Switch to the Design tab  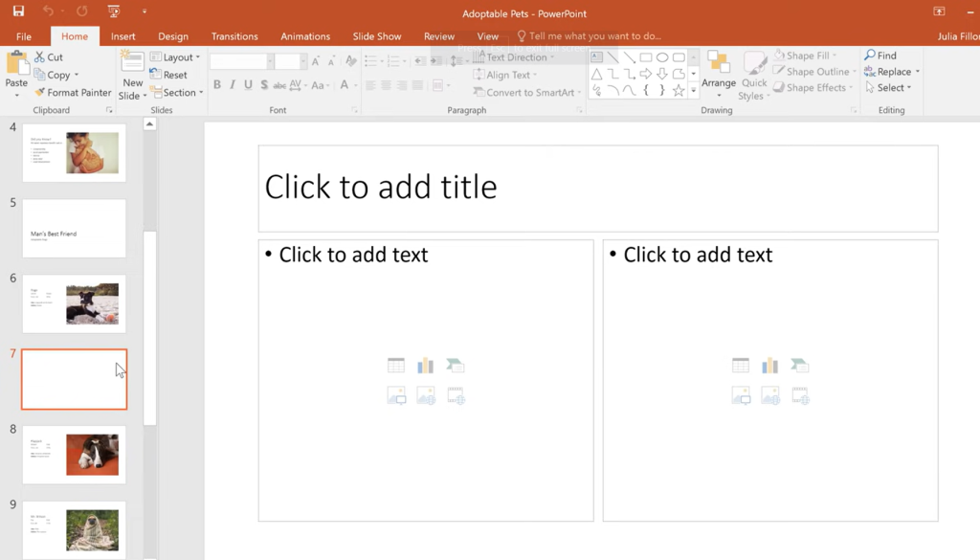(x=172, y=35)
